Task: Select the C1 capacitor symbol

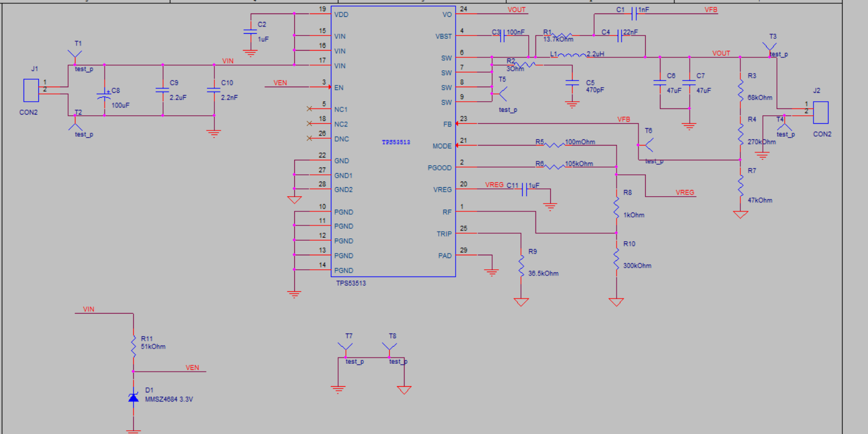Action: click(635, 13)
